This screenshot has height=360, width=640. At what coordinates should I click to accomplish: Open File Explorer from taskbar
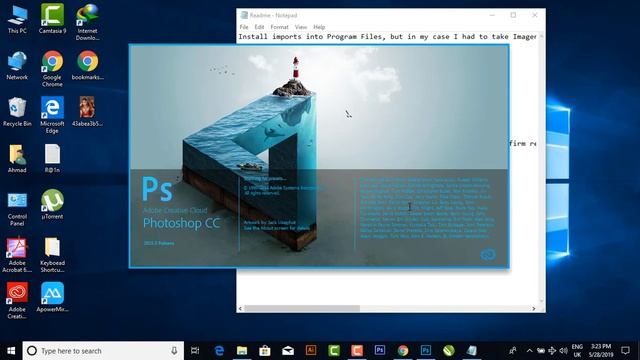click(x=242, y=350)
